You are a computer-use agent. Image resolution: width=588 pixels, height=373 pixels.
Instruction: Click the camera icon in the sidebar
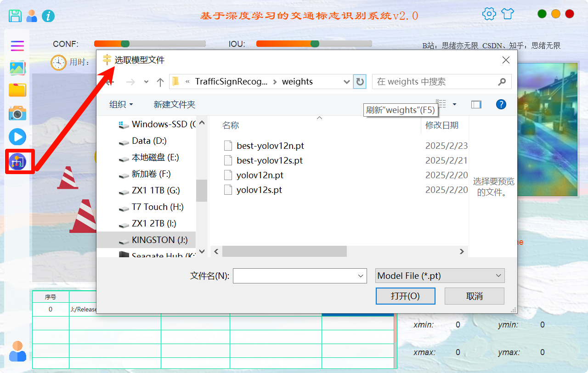17,113
